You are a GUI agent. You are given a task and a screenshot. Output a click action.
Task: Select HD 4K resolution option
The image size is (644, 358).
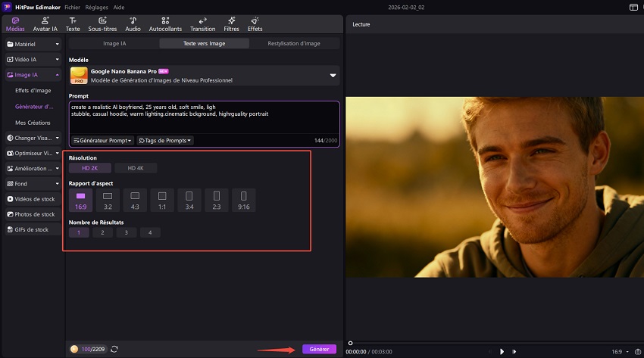point(136,168)
